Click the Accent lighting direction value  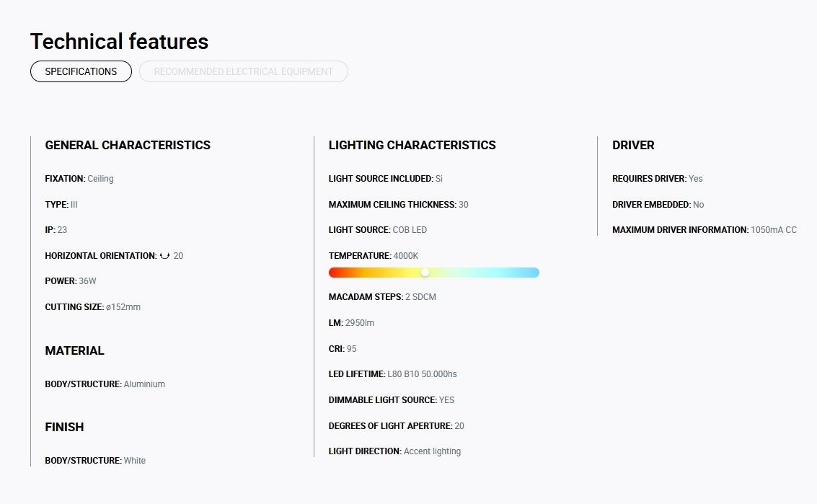click(433, 451)
